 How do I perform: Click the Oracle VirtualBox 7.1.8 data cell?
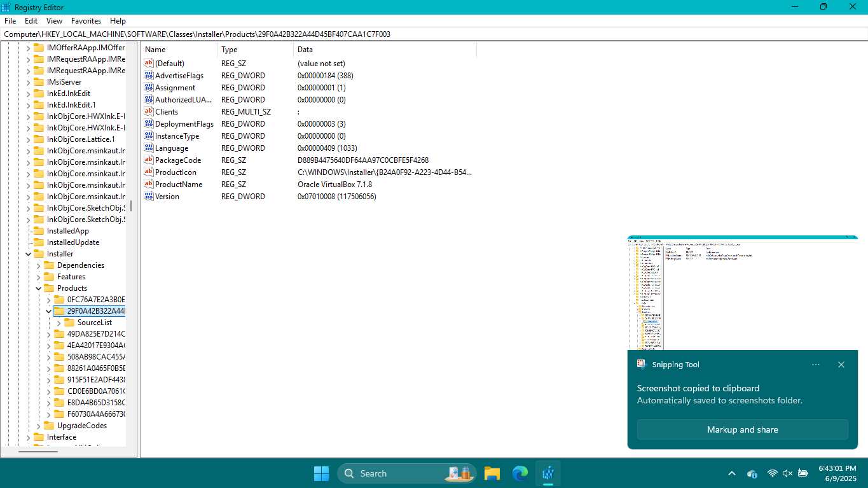pyautogui.click(x=334, y=185)
